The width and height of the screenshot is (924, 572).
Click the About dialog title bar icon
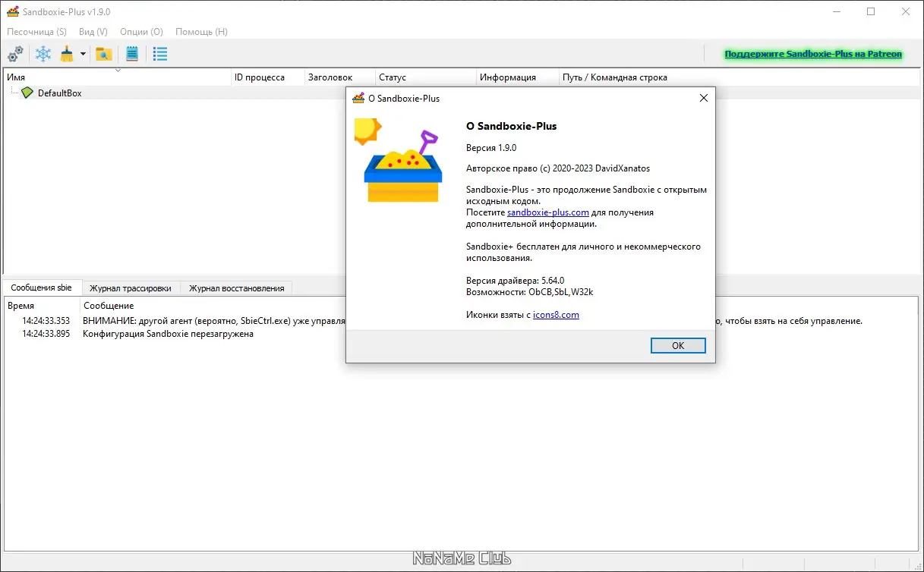(358, 98)
